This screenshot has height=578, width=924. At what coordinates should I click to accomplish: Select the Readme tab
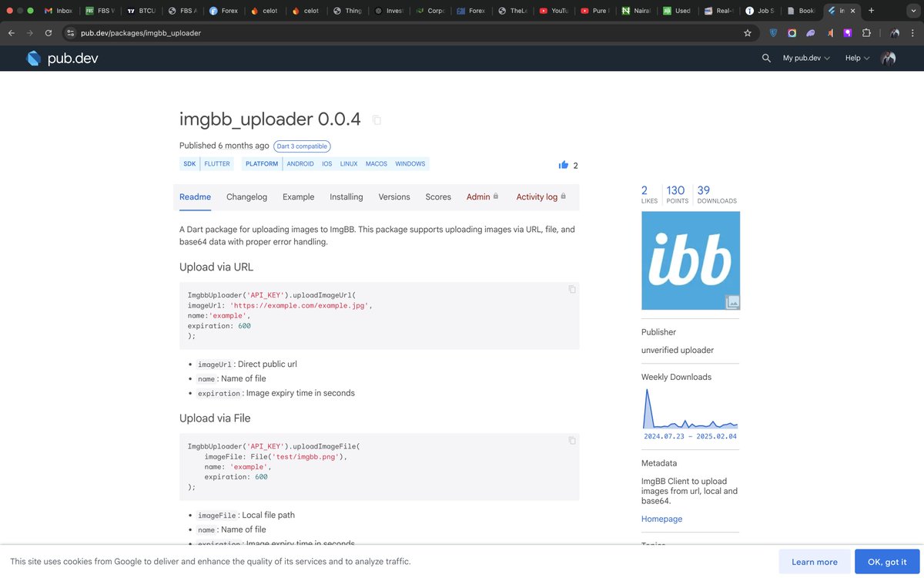coord(195,197)
